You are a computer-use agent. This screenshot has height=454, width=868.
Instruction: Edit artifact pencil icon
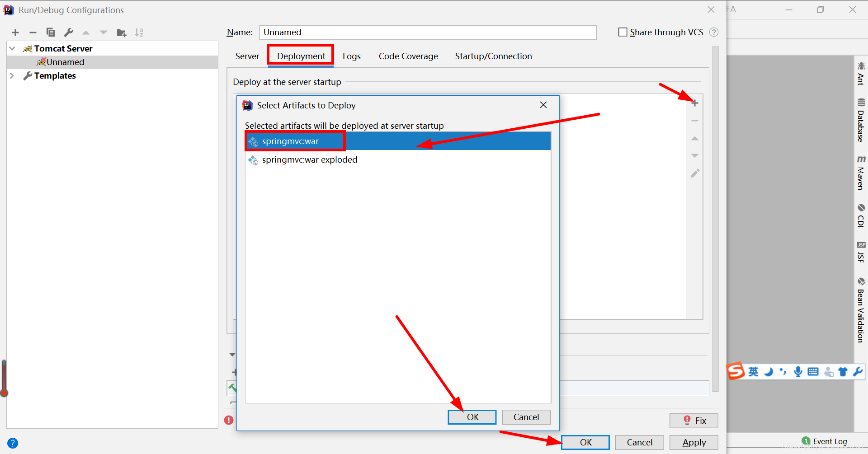coord(695,173)
